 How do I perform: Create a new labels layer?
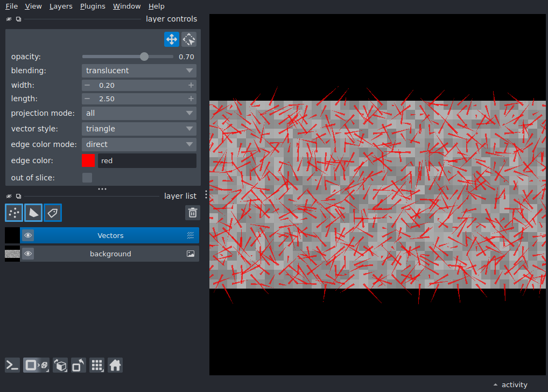click(53, 213)
